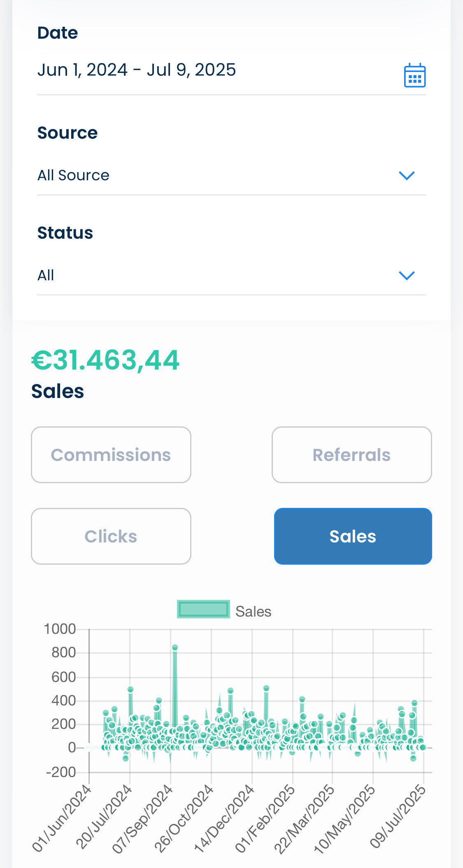This screenshot has width=463, height=868.
Task: Click the 01/Feb/2025 axis label
Action: (x=265, y=818)
